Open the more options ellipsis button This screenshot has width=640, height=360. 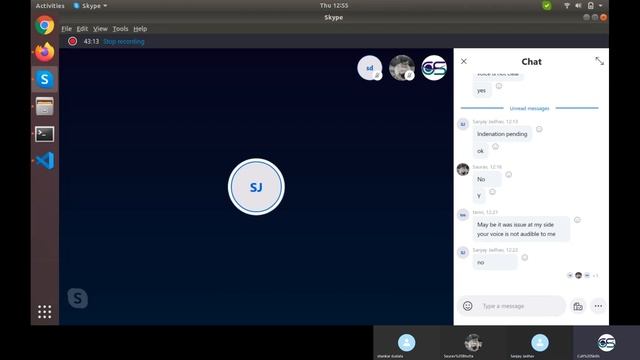tap(598, 306)
